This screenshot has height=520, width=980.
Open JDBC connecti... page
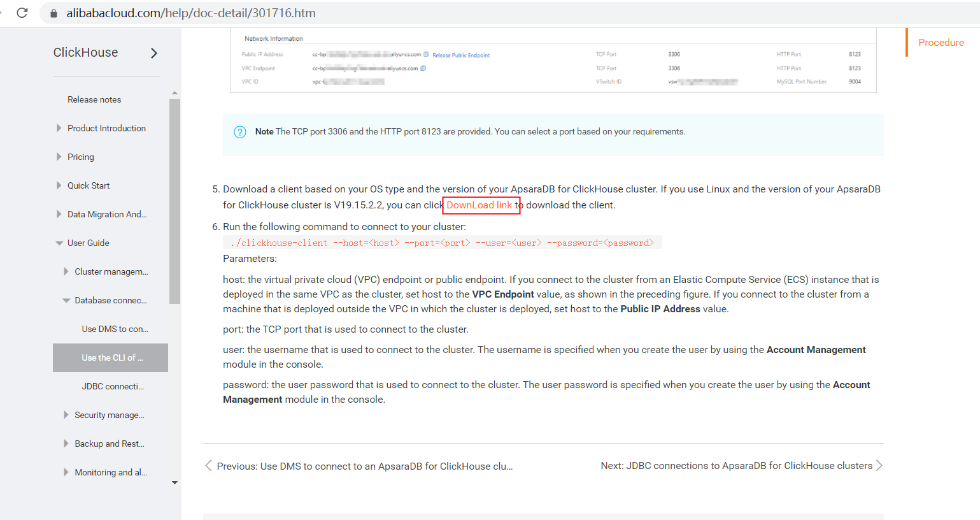(x=113, y=386)
